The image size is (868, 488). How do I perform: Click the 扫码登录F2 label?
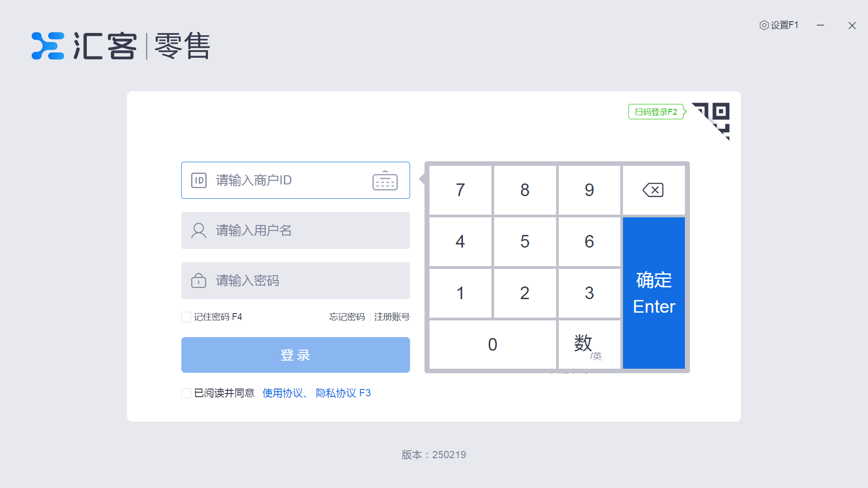[656, 112]
